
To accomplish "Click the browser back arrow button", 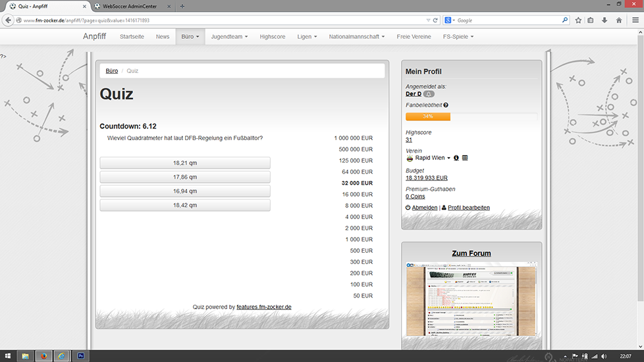I will tap(9, 20).
